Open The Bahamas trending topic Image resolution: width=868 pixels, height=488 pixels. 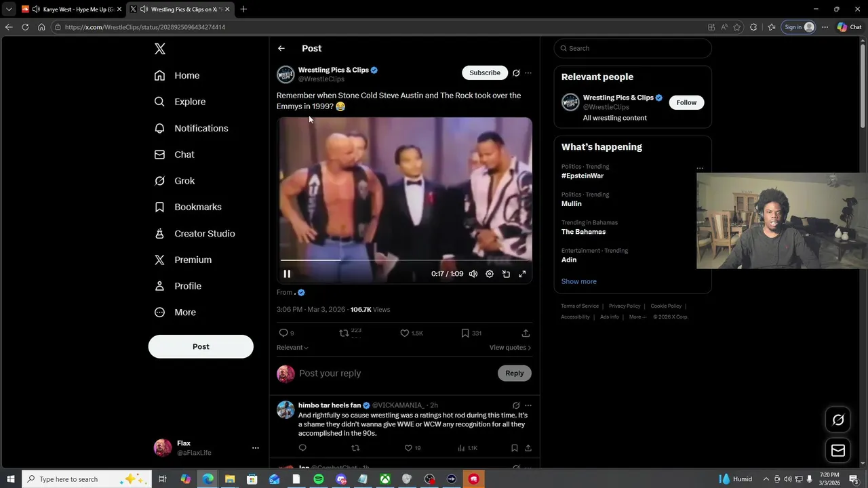[583, 232]
